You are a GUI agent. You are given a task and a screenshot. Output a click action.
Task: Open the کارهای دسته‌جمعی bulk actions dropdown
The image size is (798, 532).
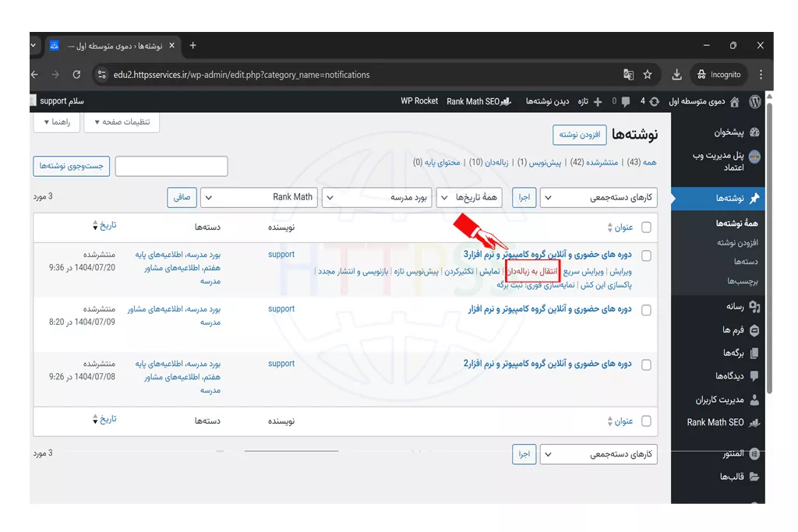point(598,198)
